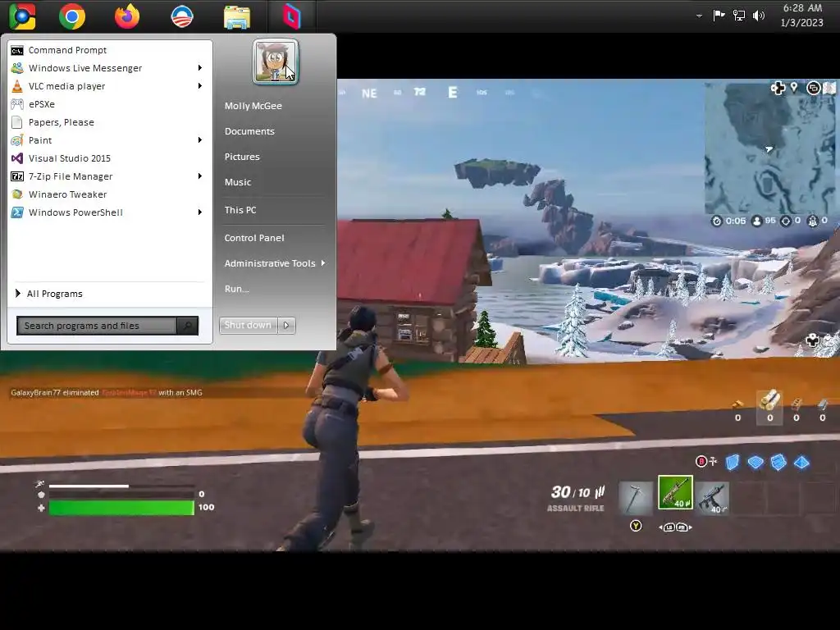Click the Papers, Please document icon
Screen dimensions: 840x630
pyautogui.click(x=17, y=122)
